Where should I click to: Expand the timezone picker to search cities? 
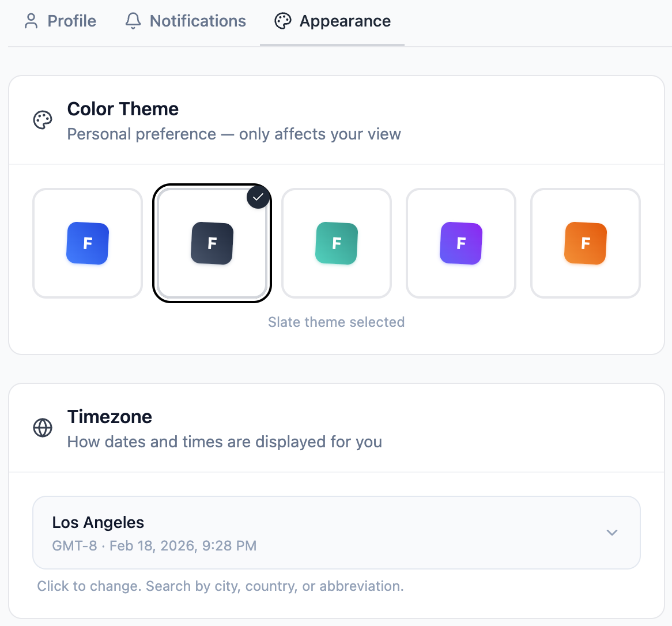tap(336, 533)
